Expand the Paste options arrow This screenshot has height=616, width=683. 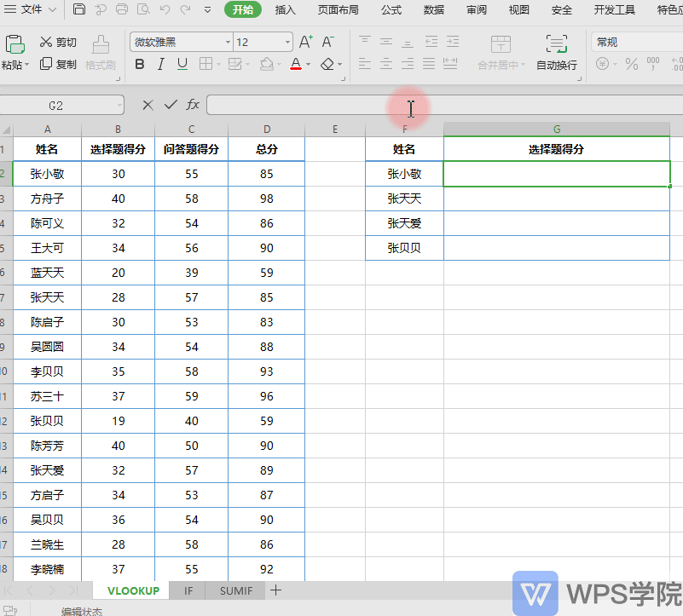click(27, 65)
